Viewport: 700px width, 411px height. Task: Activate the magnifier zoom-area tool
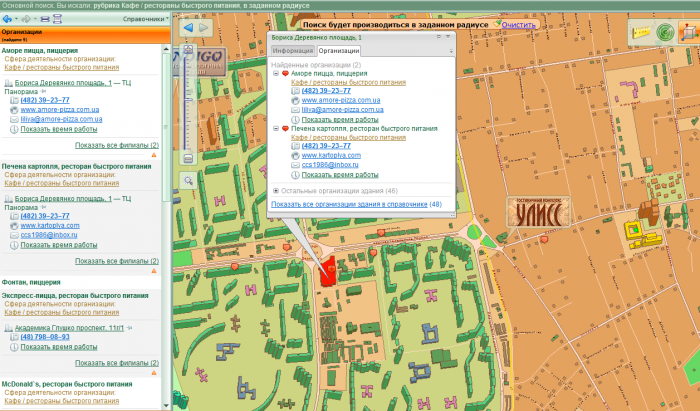[188, 180]
